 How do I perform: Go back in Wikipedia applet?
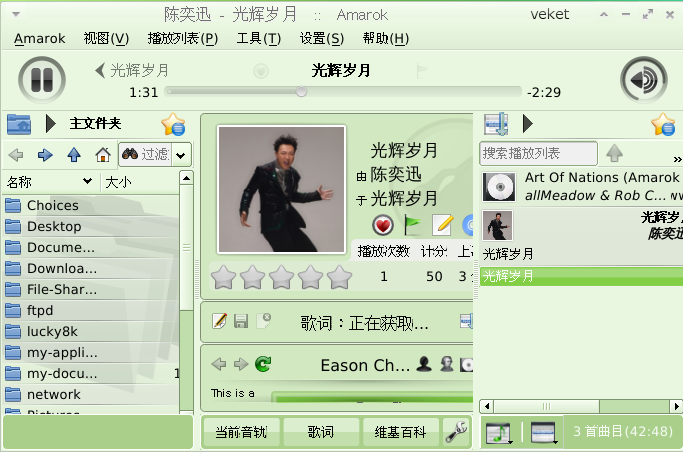[219, 364]
